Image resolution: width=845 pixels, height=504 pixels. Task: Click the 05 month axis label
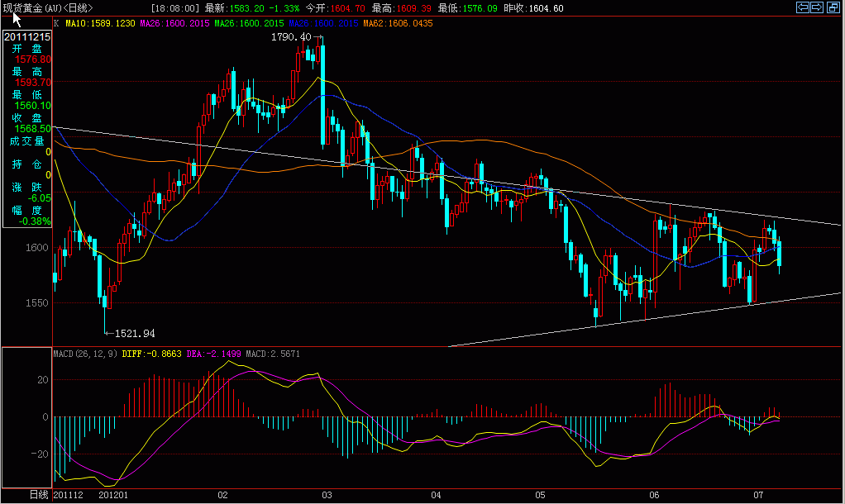click(x=540, y=495)
